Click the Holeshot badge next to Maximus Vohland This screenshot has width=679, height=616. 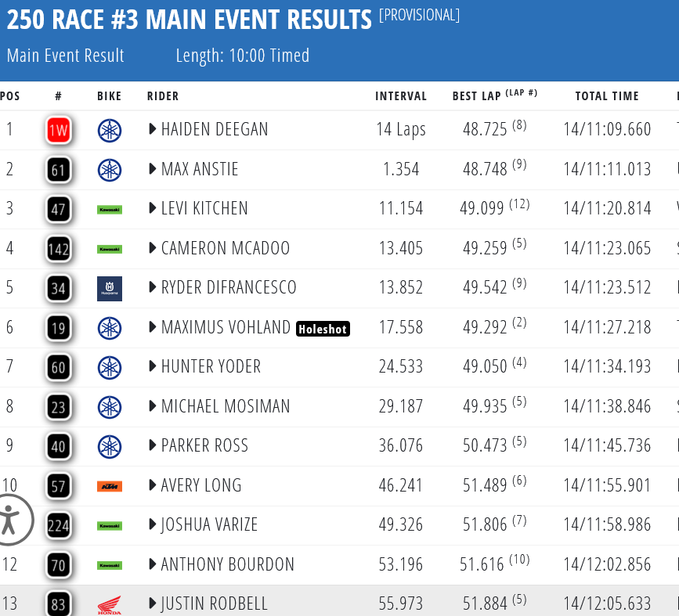click(x=323, y=329)
